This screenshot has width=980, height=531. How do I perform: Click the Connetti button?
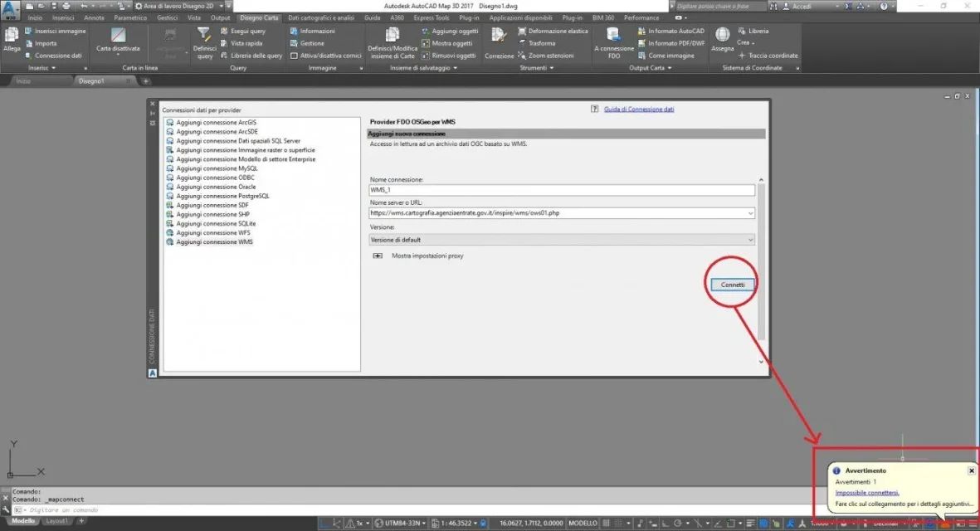coord(733,285)
